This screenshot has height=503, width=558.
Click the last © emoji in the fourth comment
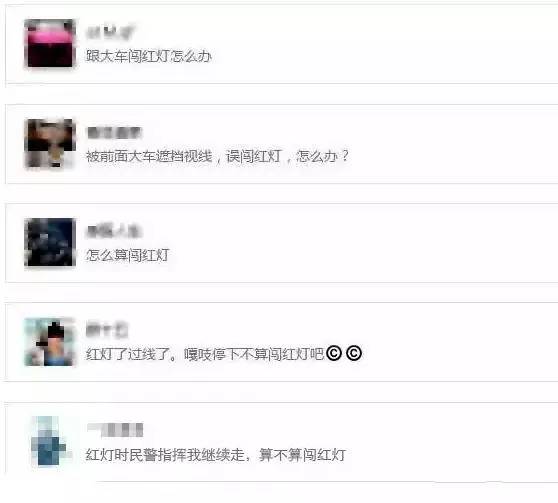point(354,353)
